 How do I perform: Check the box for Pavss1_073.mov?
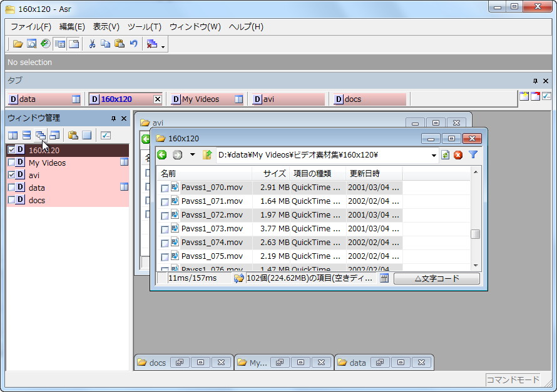coord(165,229)
